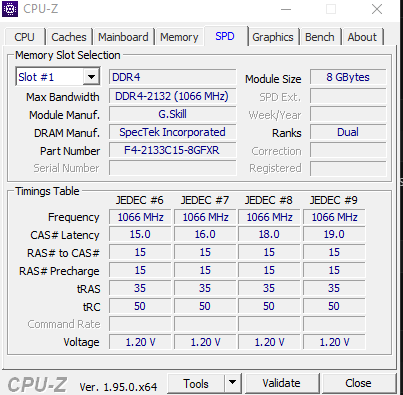The width and height of the screenshot is (403, 395).
Task: Click JEDEC #9 RAS# Precharge value 15
Action: point(334,270)
